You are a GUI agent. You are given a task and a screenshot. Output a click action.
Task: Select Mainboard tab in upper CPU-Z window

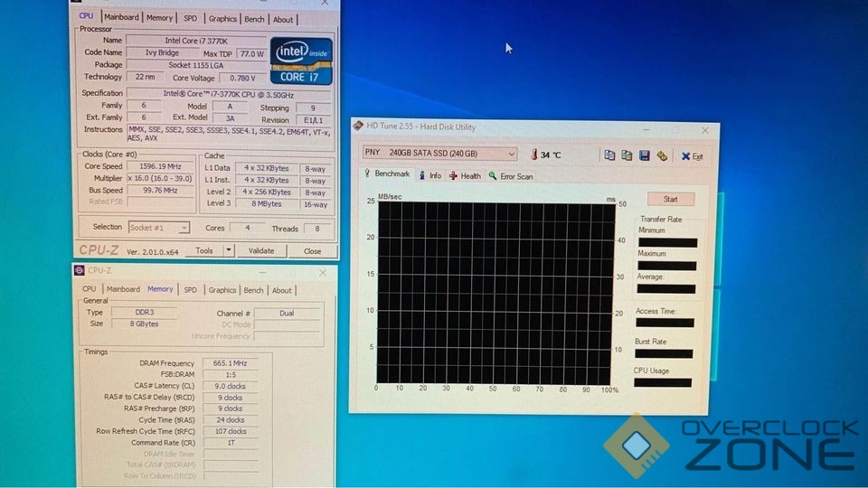point(122,17)
